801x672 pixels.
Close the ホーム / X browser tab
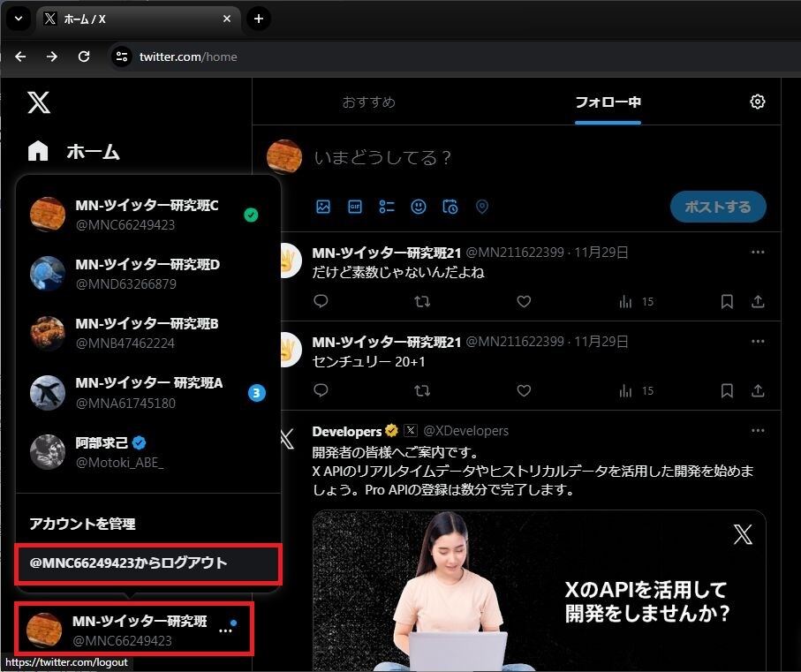point(227,19)
